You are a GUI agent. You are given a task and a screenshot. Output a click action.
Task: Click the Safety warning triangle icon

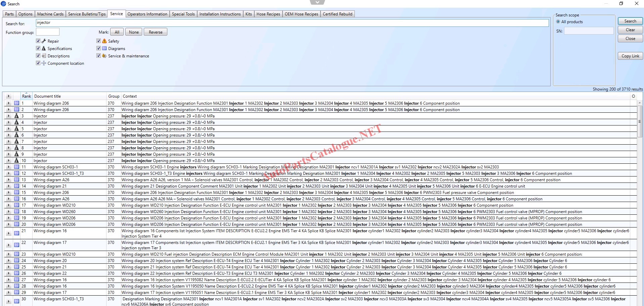click(x=104, y=41)
